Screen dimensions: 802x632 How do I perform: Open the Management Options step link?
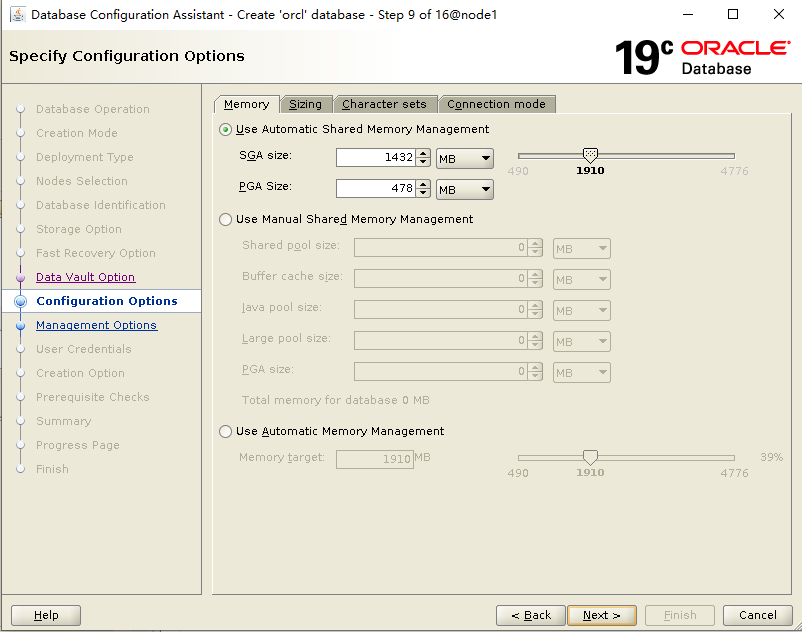(96, 325)
